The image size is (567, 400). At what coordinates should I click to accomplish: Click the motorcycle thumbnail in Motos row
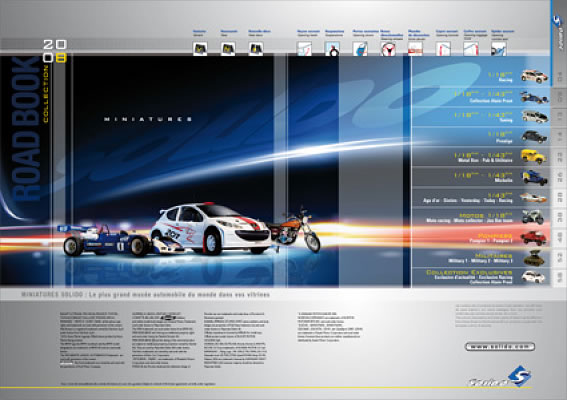pos(533,217)
